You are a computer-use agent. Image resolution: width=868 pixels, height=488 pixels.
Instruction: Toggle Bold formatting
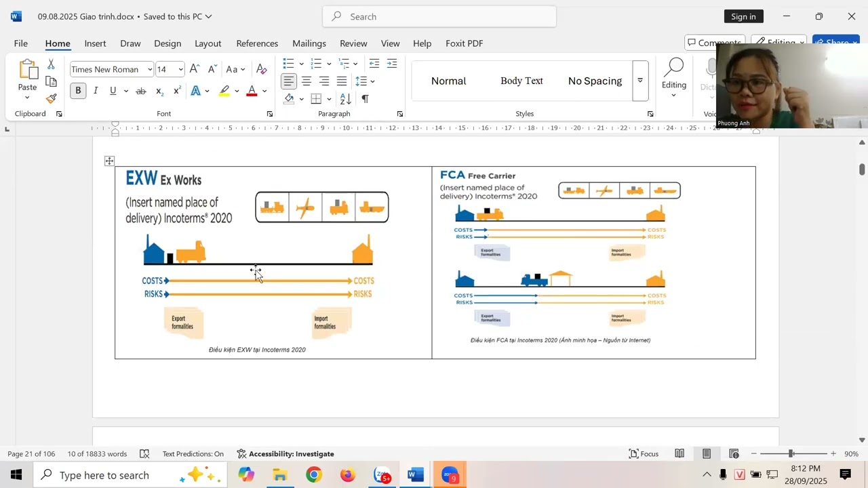pos(78,91)
